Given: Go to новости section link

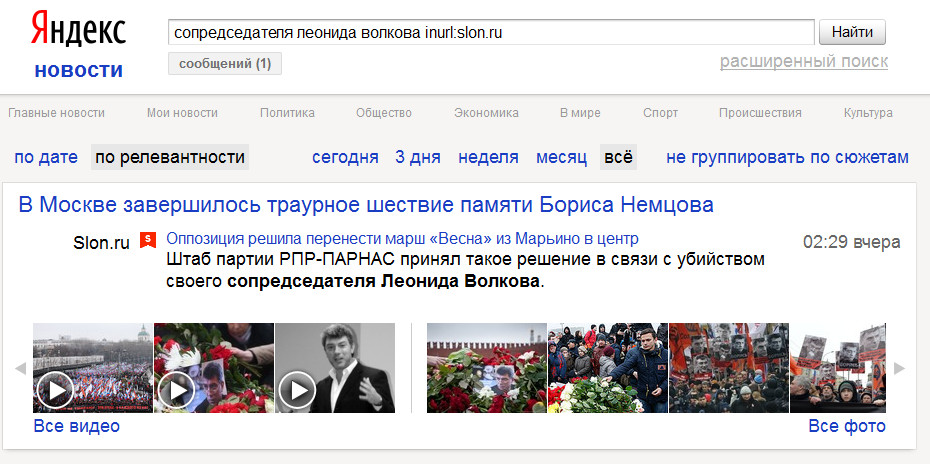Looking at the screenshot, I should (79, 71).
